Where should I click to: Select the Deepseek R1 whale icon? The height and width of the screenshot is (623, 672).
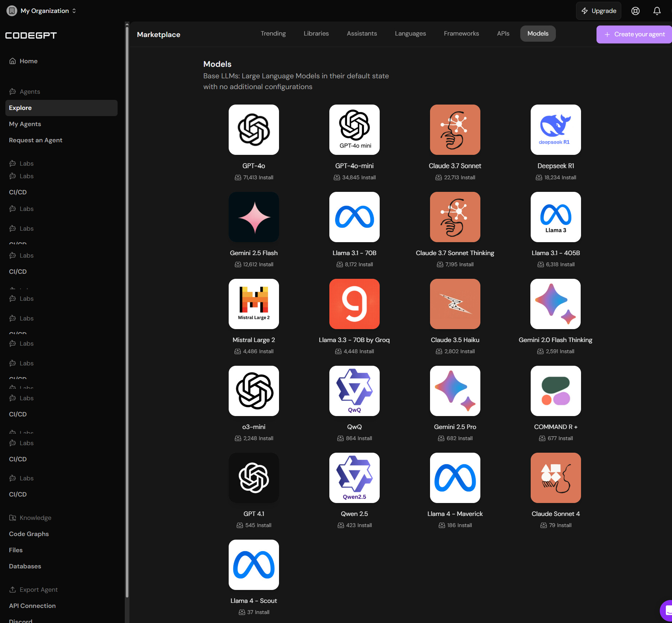pyautogui.click(x=556, y=130)
